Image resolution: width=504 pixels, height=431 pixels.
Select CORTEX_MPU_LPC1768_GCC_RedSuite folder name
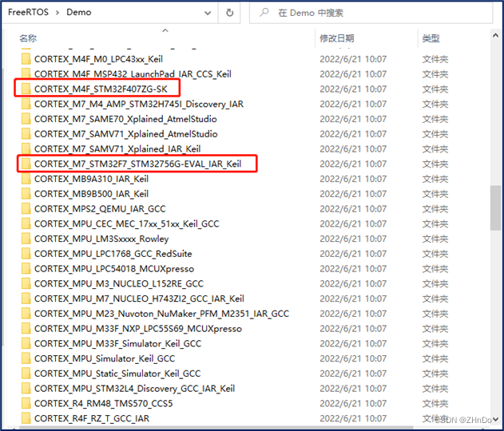pos(113,254)
